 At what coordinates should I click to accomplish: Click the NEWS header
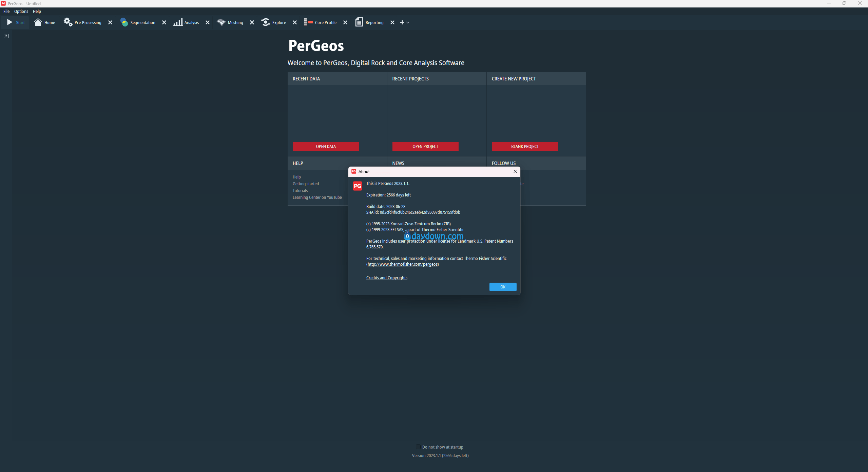[398, 163]
